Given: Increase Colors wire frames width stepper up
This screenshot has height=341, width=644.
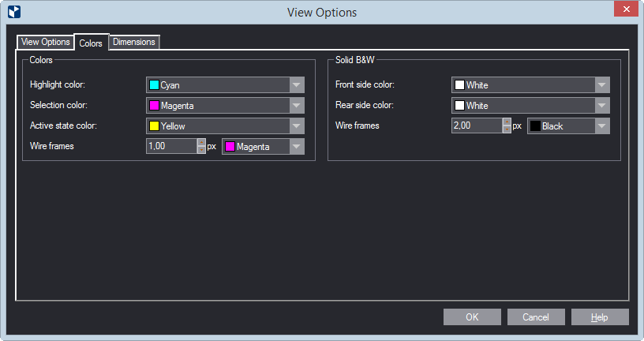Looking at the screenshot, I should 201,143.
